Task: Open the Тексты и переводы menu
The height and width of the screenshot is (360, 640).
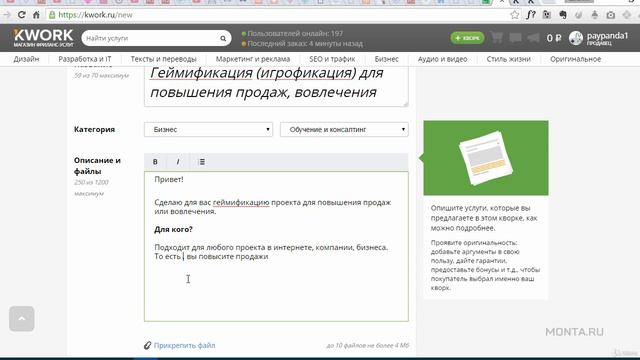Action: (163, 59)
